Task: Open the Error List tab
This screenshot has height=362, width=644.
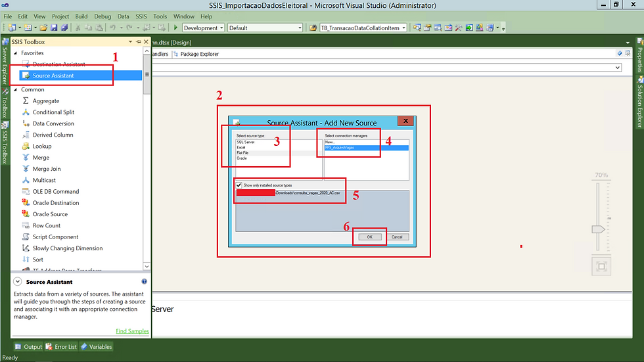Action: [61, 347]
